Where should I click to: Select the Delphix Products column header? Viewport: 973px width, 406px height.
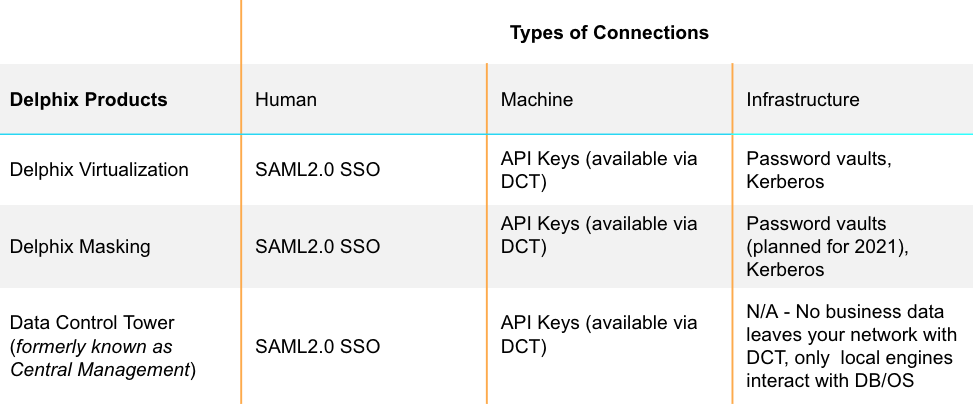pos(88,100)
